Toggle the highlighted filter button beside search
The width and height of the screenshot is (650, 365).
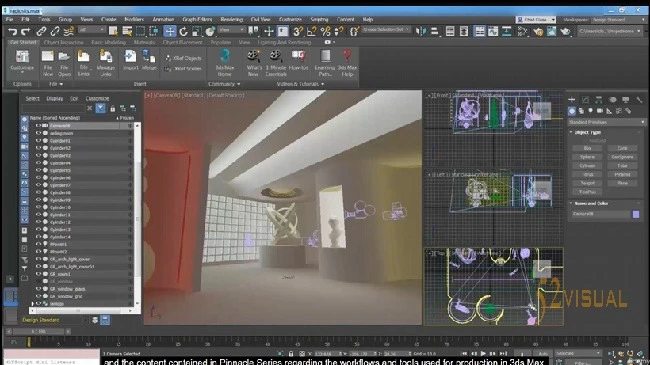[x=100, y=108]
